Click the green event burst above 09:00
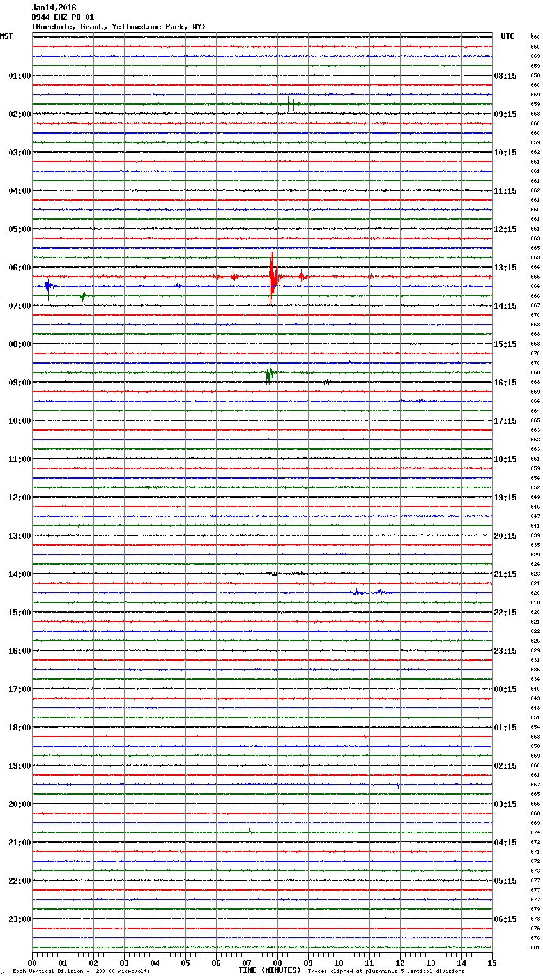 point(270,372)
